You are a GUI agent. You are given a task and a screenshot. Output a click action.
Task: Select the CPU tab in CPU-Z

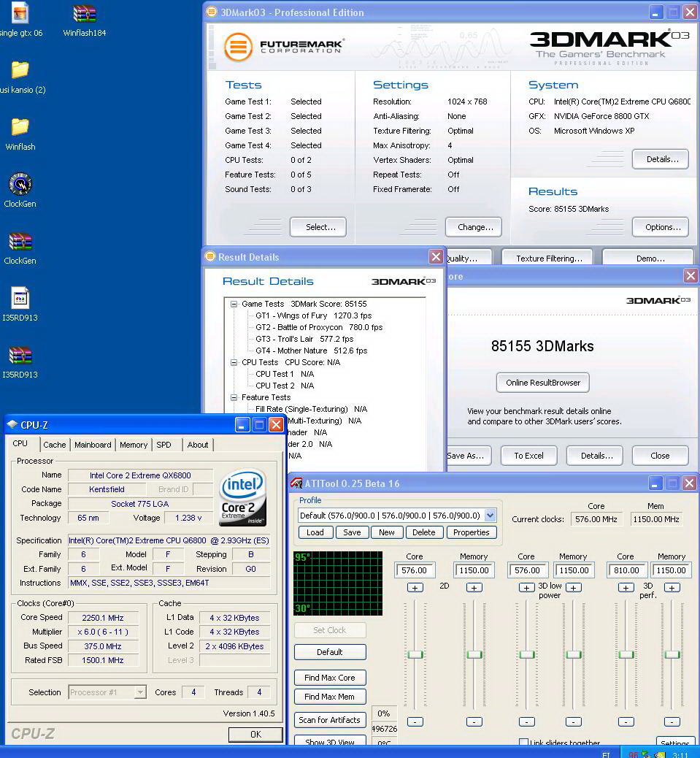pos(20,443)
